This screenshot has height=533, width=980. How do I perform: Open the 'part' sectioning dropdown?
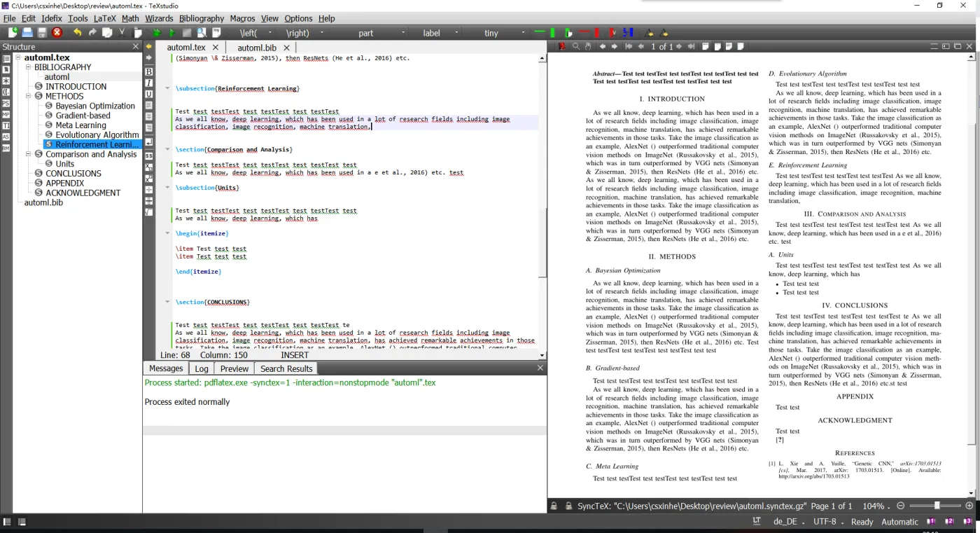(403, 33)
